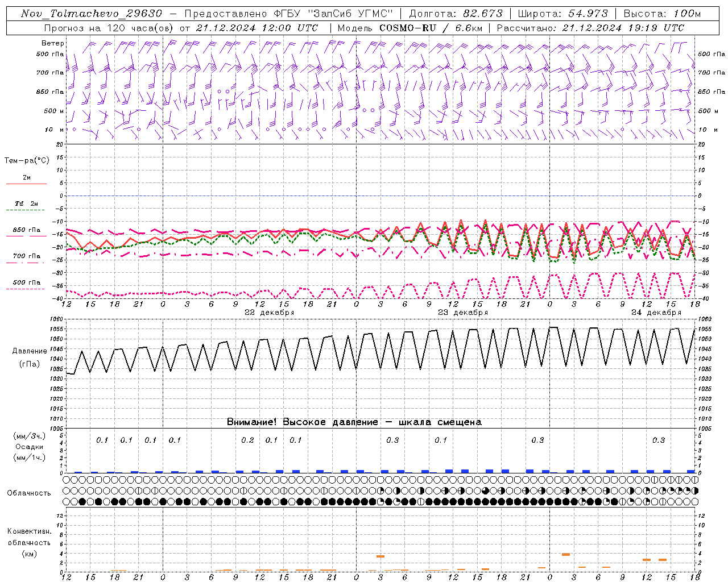Click the 0.2 precipitation value
The height and width of the screenshot is (582, 728).
coord(247,440)
